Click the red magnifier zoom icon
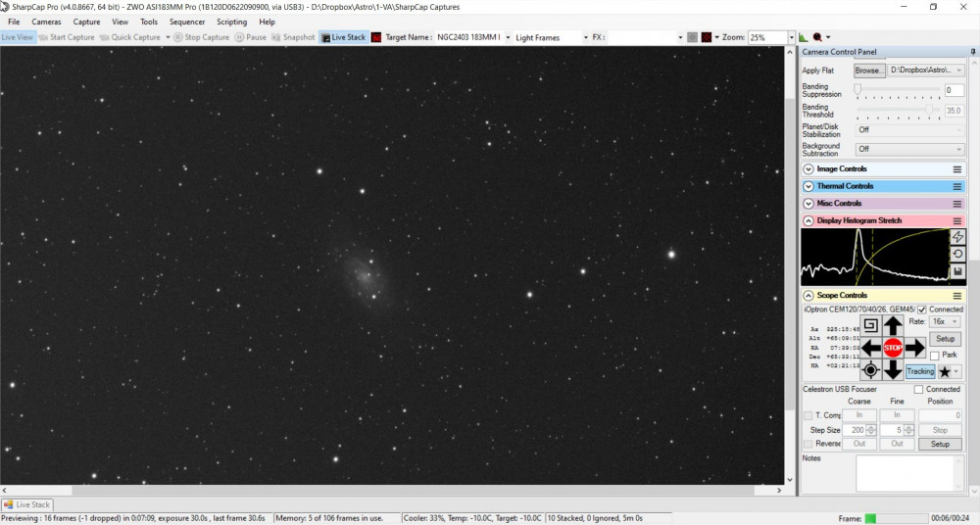 click(817, 37)
